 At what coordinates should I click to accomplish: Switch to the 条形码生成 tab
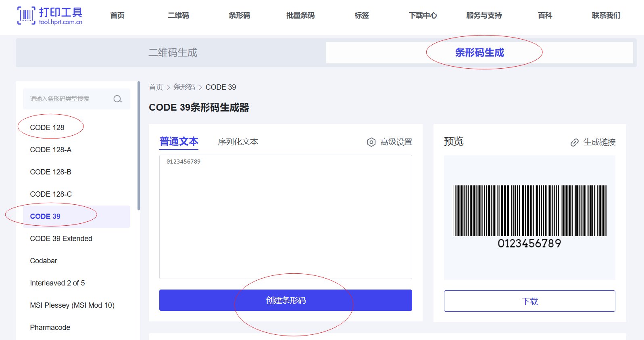[479, 52]
